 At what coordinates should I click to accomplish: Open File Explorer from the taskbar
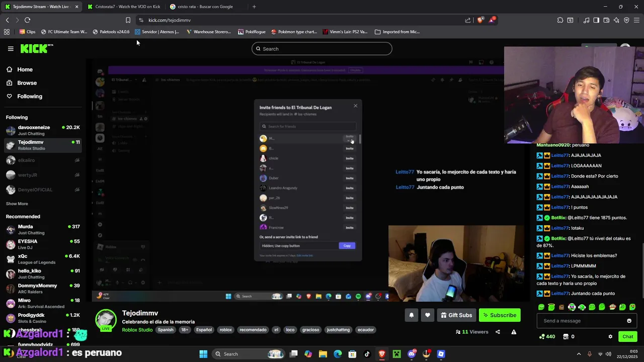[x=323, y=354]
